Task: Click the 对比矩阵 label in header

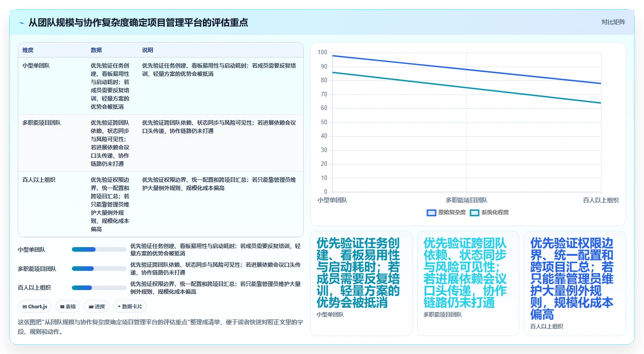Action: pyautogui.click(x=613, y=22)
